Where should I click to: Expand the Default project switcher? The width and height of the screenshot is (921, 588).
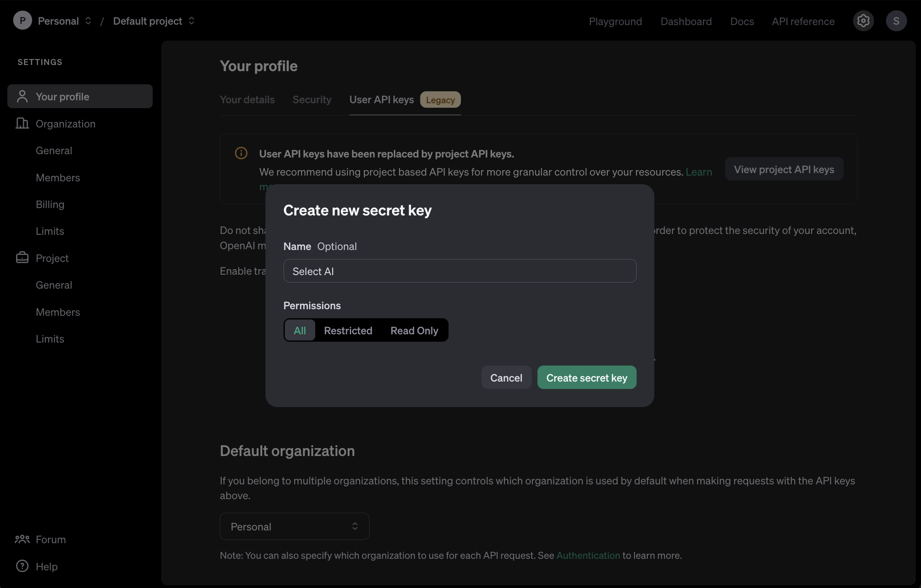(x=191, y=21)
